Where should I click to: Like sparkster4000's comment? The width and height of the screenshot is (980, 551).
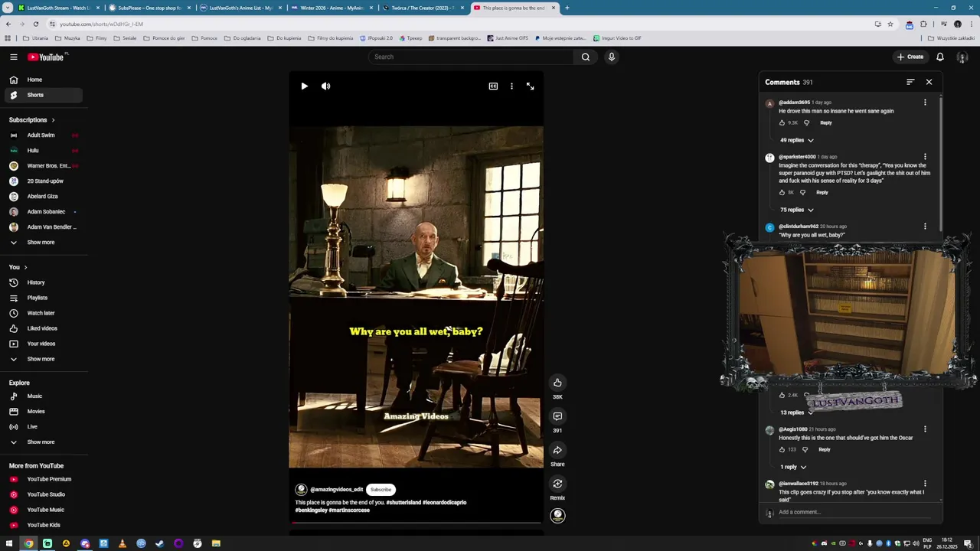click(x=782, y=192)
